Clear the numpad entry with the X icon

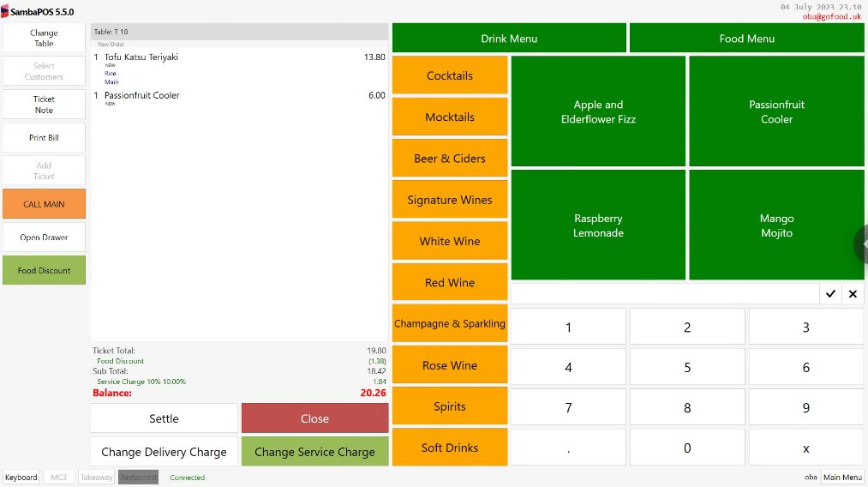pos(853,294)
